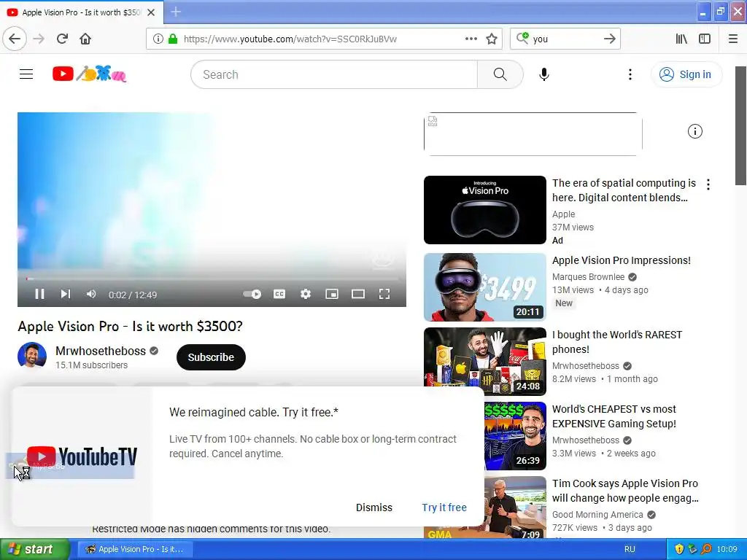The image size is (747, 560).
Task: Submit browser search with arrow button
Action: tap(610, 39)
